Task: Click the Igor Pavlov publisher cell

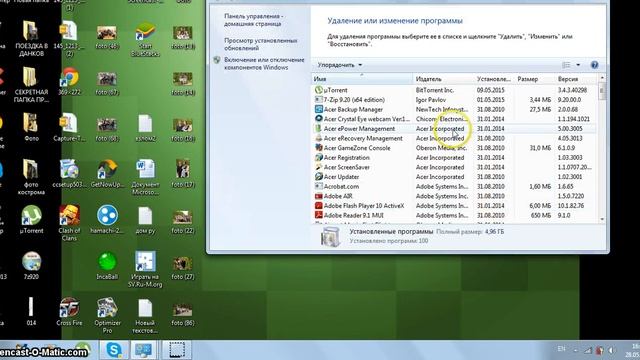Action: coord(431,100)
